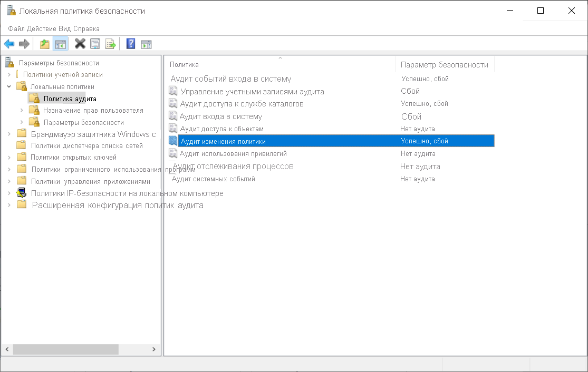
Task: Click the icon beside Аудит доступа к объектам
Action: pyautogui.click(x=173, y=128)
